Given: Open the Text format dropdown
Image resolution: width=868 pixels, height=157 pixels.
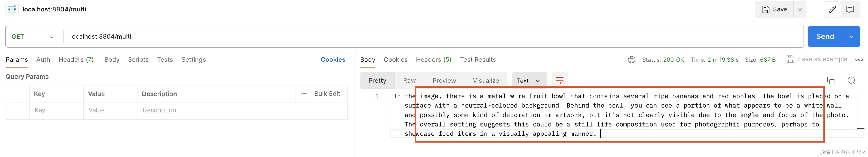Looking at the screenshot, I should pos(529,81).
